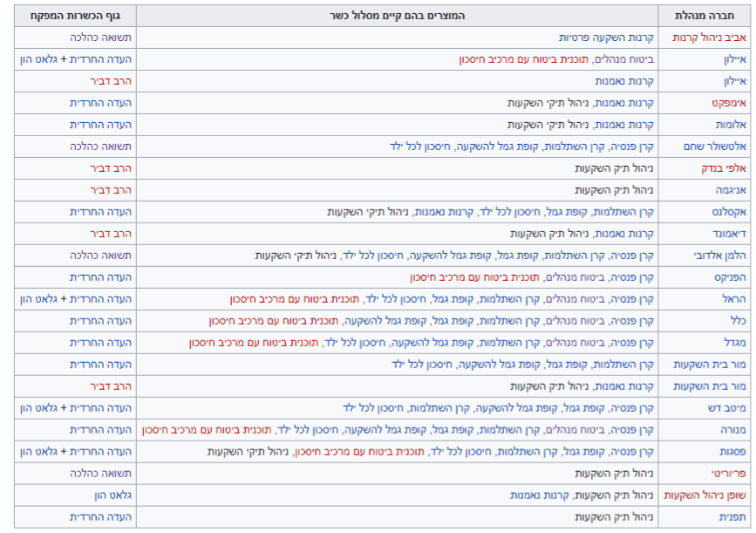Open the מנורה company link

(x=732, y=429)
